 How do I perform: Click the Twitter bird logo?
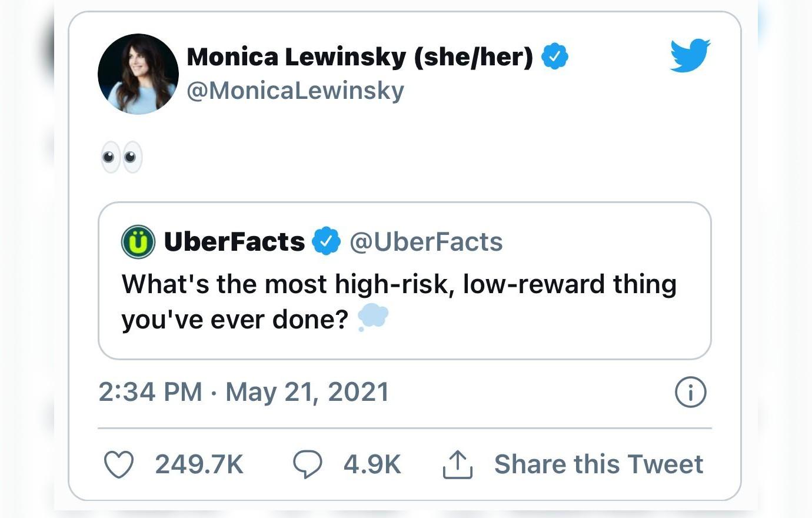point(690,56)
